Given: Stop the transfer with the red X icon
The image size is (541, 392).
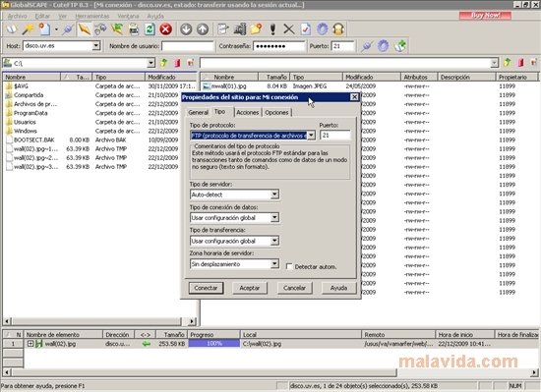Looking at the screenshot, I should (166, 29).
